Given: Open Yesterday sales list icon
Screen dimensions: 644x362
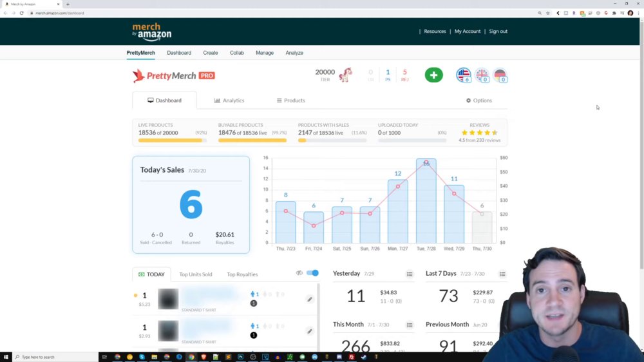Looking at the screenshot, I should 410,274.
